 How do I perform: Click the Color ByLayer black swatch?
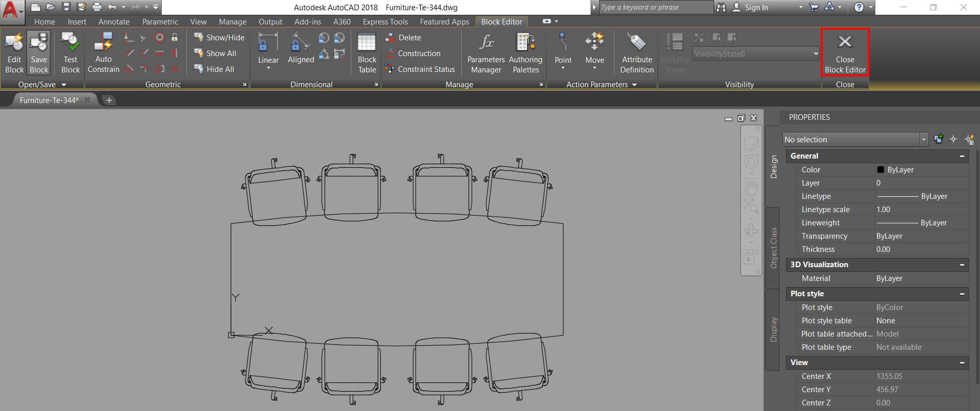click(x=880, y=170)
